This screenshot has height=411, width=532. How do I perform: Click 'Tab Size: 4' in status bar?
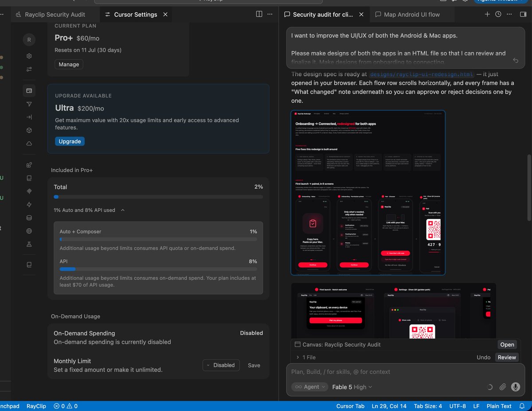tap(428, 406)
